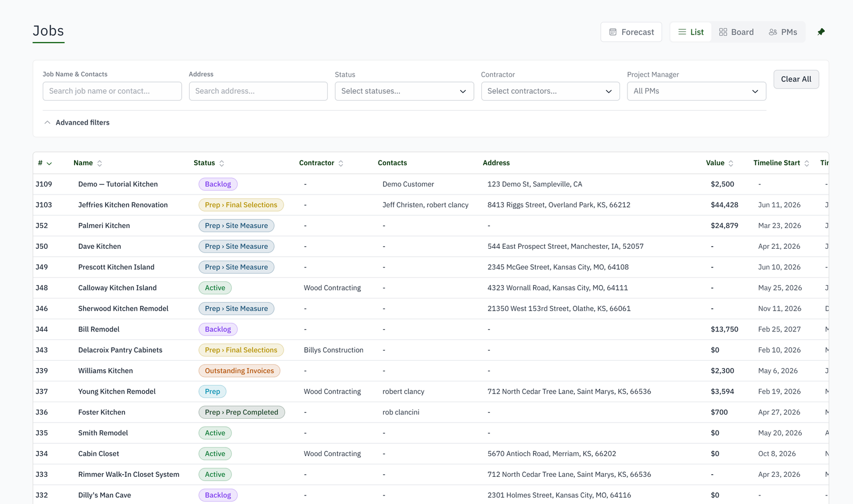
Task: Click Backlog badge on Demo — Tutorial Kitchen row
Action: (x=218, y=184)
